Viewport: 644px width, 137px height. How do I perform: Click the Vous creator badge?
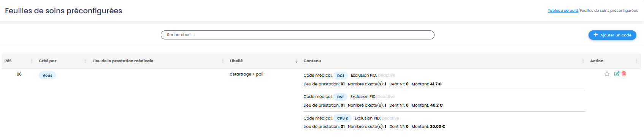(x=47, y=75)
